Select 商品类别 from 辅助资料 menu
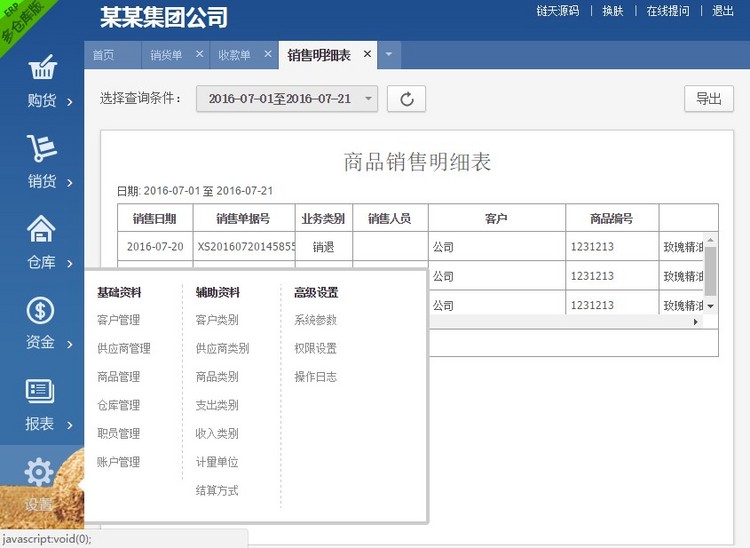Screen dimensions: 750x548 click(x=217, y=377)
